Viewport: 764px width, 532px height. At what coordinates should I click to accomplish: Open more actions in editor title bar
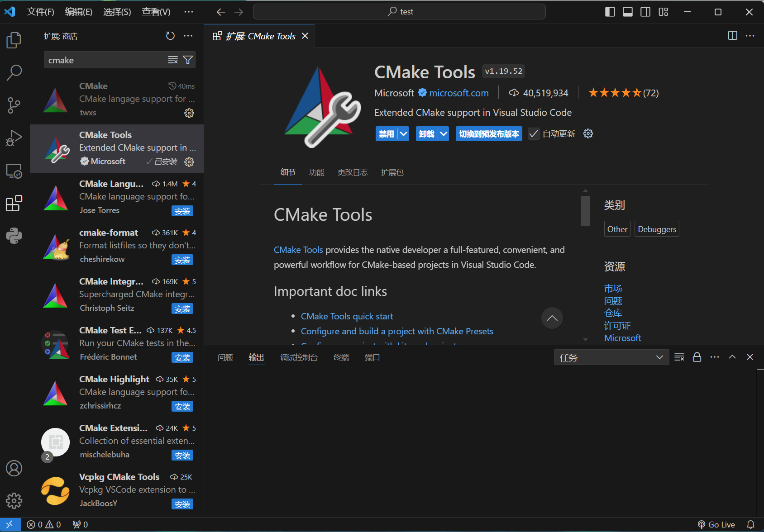750,36
